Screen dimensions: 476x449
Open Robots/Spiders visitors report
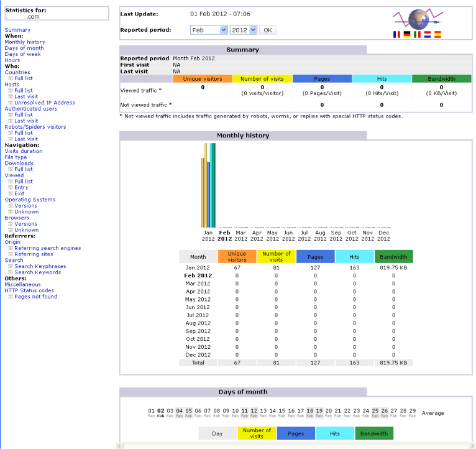point(35,127)
